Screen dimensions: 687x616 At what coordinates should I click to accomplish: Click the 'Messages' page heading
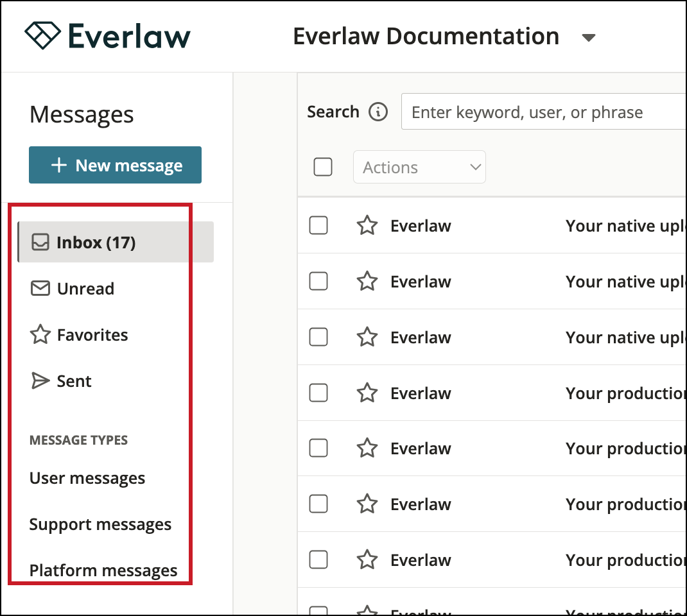click(82, 115)
